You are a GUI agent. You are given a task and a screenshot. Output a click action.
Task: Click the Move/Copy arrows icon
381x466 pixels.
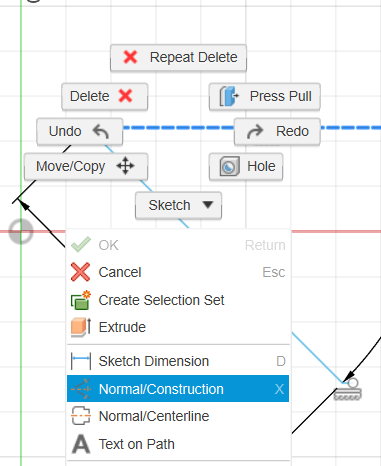125,166
